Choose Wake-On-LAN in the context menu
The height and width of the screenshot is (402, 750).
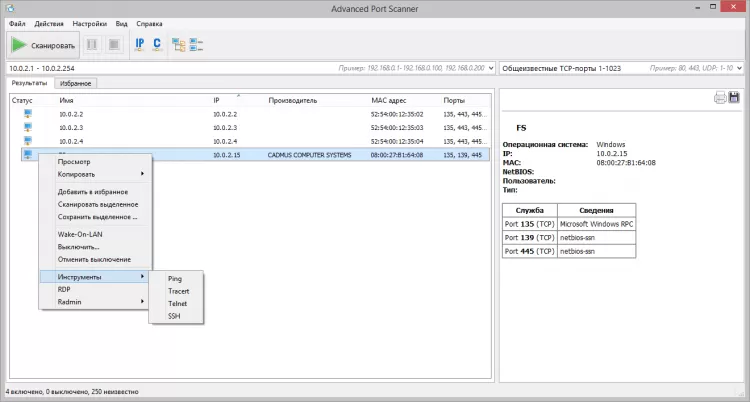[80, 233]
